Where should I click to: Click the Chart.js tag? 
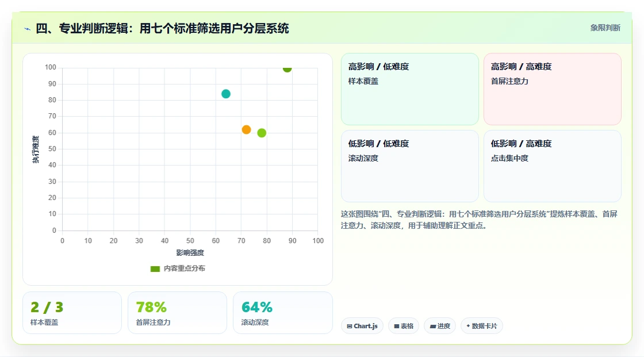(x=362, y=326)
